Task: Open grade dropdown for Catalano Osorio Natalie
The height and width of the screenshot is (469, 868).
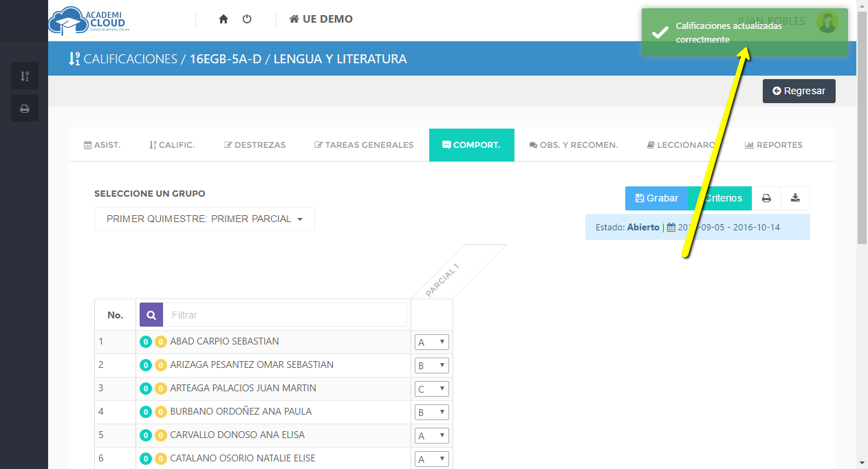Action: (x=431, y=459)
